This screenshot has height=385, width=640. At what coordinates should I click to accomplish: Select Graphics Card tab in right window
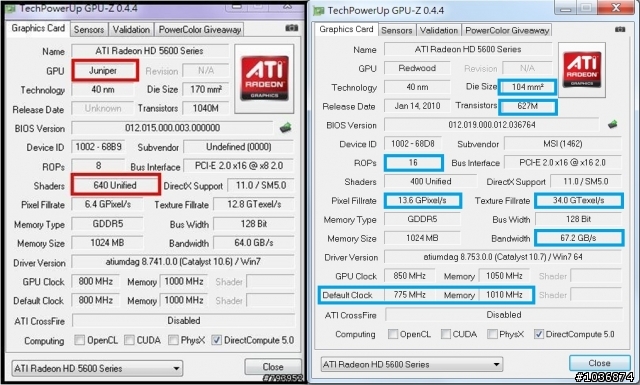pyautogui.click(x=346, y=29)
